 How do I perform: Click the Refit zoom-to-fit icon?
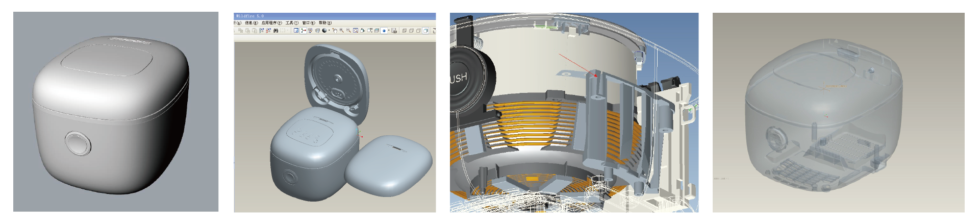(x=356, y=31)
